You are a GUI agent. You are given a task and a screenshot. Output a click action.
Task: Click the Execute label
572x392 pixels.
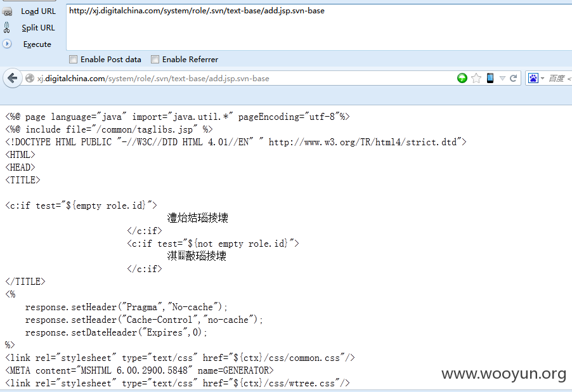pos(37,44)
